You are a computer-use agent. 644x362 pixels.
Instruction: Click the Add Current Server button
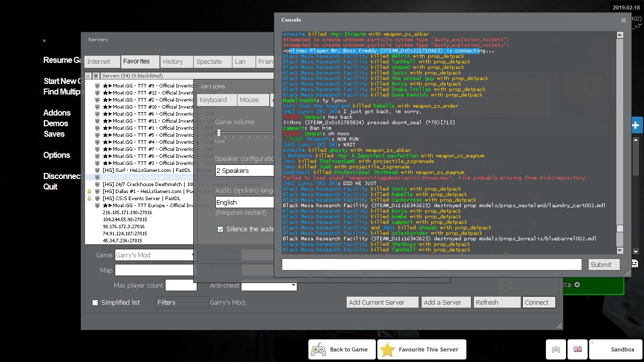click(382, 302)
